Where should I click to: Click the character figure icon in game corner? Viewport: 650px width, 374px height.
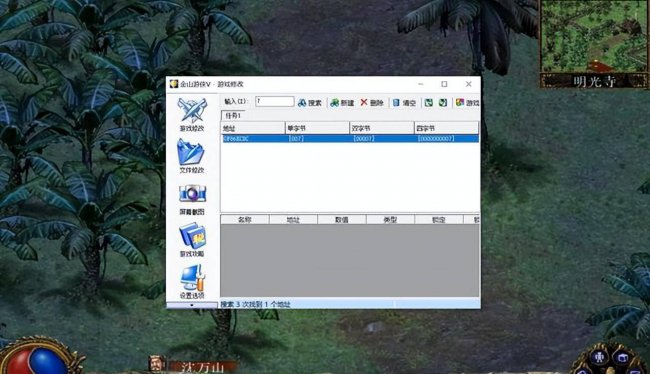tap(600, 357)
